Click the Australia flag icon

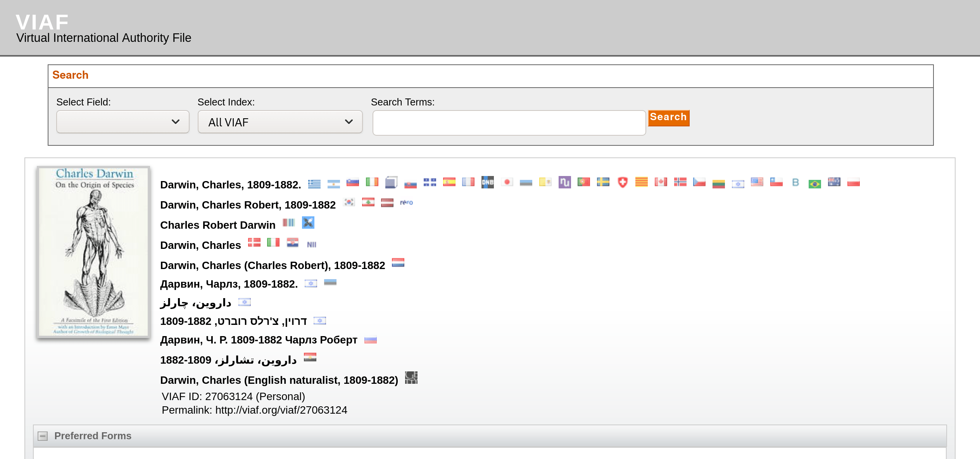834,182
